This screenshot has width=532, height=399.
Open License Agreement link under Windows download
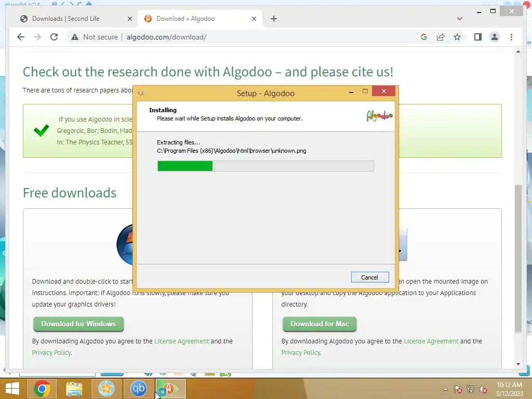(x=181, y=341)
